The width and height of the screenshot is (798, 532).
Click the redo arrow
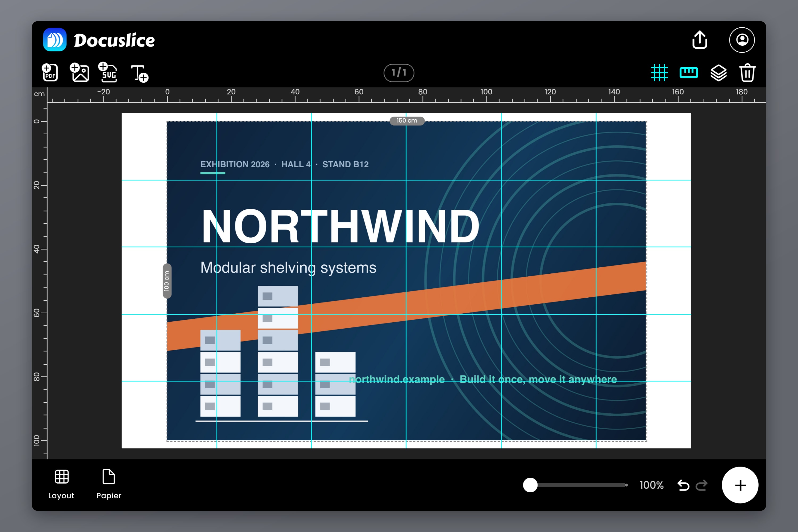(x=702, y=485)
